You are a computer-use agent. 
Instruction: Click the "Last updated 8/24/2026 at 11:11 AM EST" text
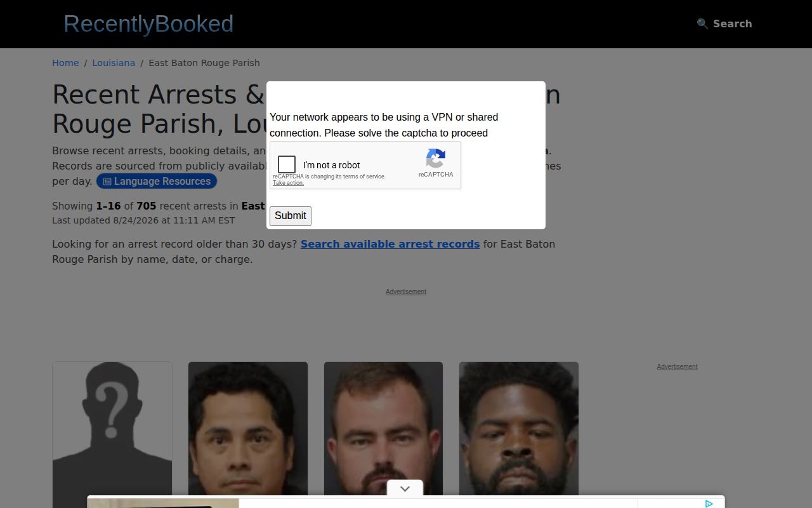[143, 220]
